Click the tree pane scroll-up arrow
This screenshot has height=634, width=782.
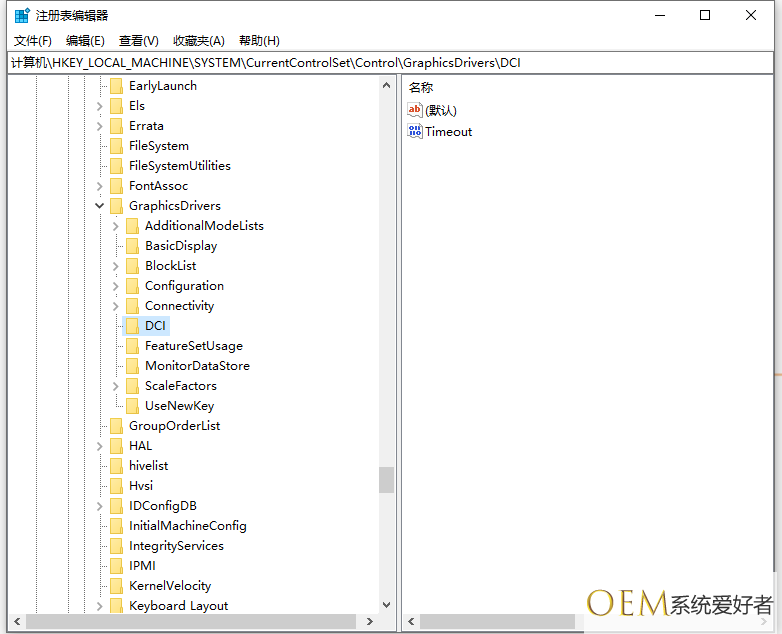coord(387,86)
